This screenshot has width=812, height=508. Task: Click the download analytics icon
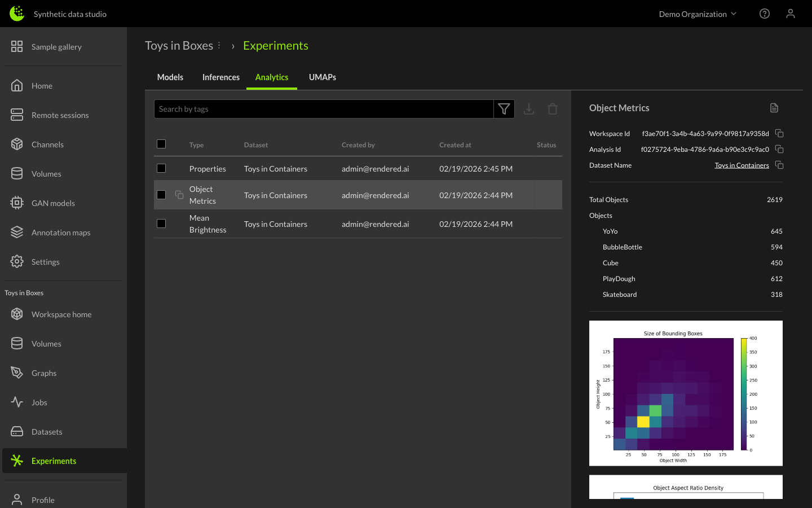click(529, 109)
